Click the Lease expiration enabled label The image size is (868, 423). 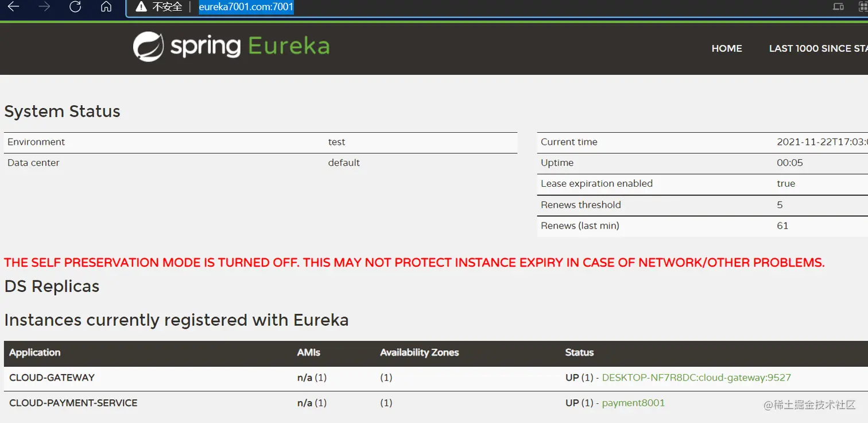(597, 183)
